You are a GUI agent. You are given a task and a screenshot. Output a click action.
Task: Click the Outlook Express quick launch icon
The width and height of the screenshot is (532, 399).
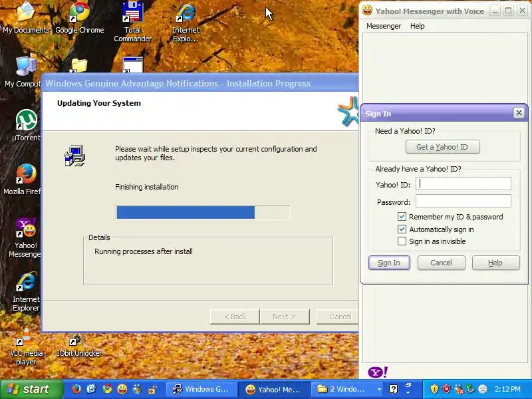[x=91, y=389]
